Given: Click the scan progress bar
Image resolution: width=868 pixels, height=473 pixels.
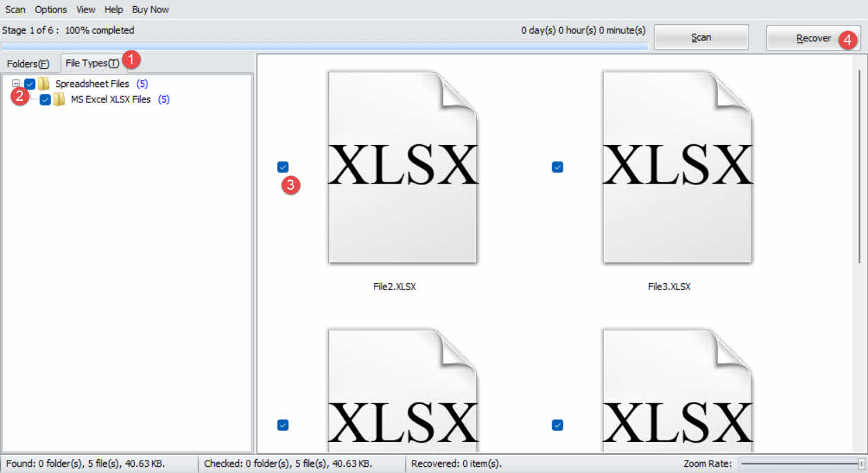Looking at the screenshot, I should (325, 46).
